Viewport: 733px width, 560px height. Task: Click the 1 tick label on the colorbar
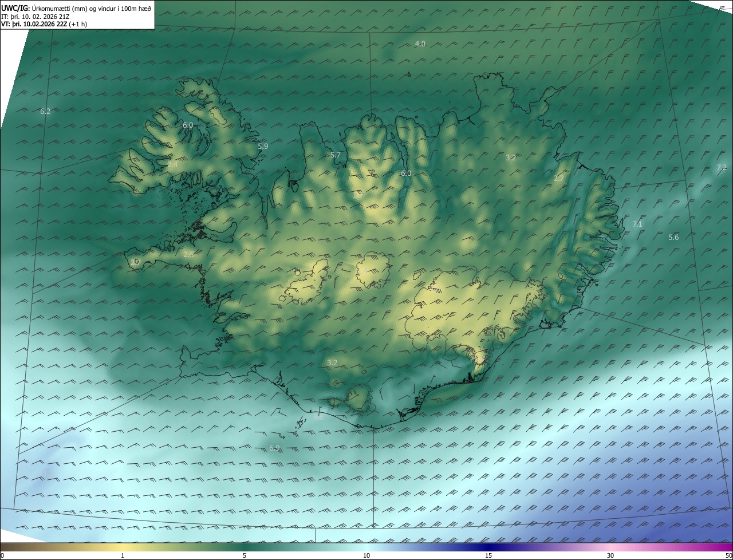(x=123, y=555)
